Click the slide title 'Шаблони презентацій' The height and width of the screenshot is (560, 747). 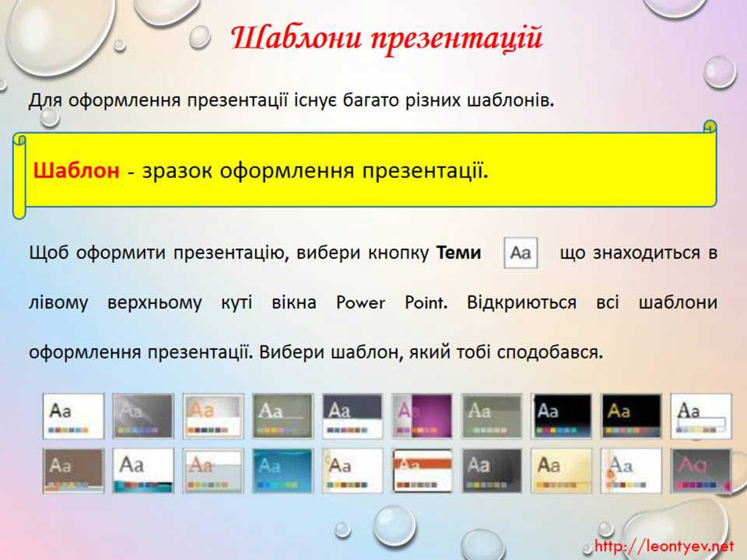387,38
